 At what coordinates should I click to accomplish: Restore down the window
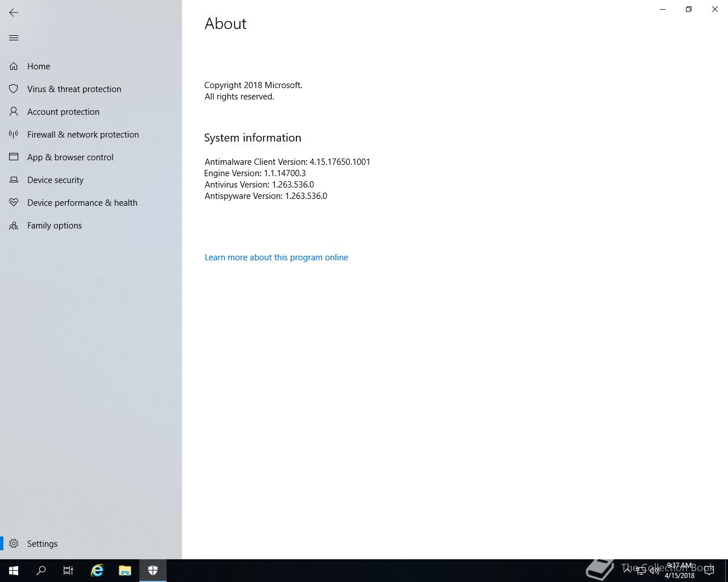[x=689, y=9]
